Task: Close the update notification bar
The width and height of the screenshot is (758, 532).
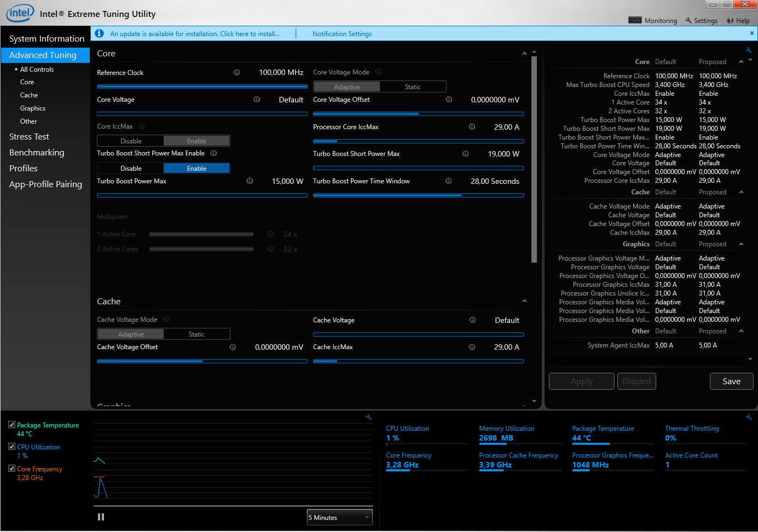Action: (751, 33)
